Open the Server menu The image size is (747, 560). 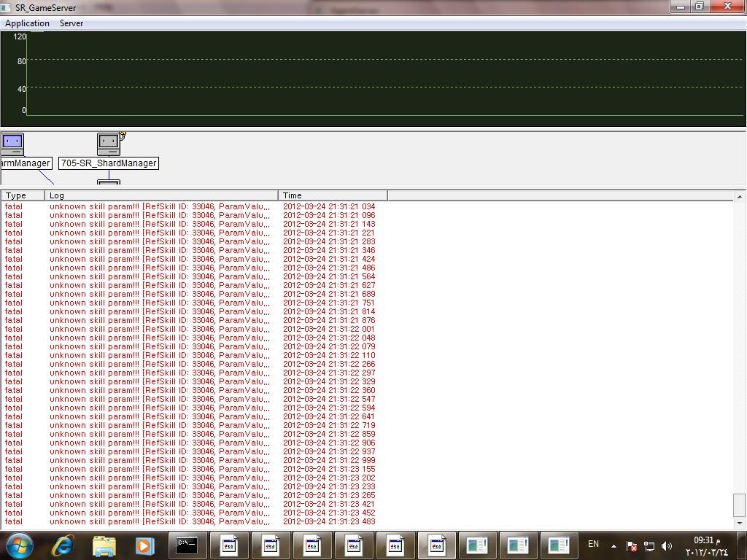pyautogui.click(x=71, y=23)
